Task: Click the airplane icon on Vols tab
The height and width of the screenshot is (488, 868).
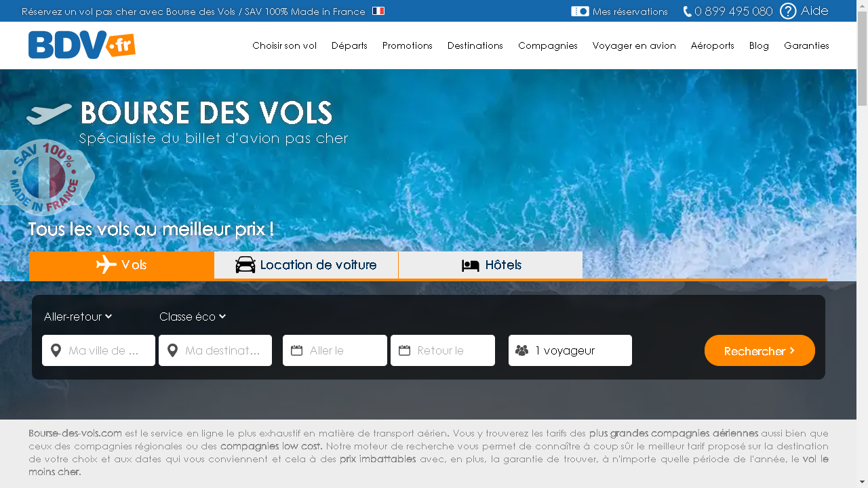Action: [106, 264]
